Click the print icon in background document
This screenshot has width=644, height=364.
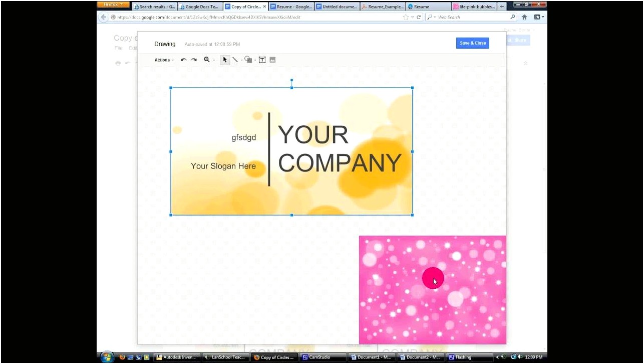pyautogui.click(x=118, y=63)
